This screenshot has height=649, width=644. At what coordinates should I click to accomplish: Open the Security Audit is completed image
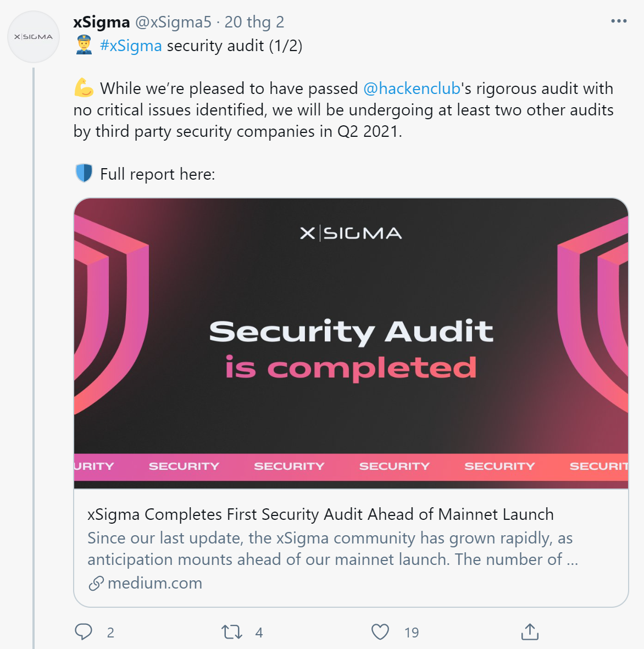[351, 343]
